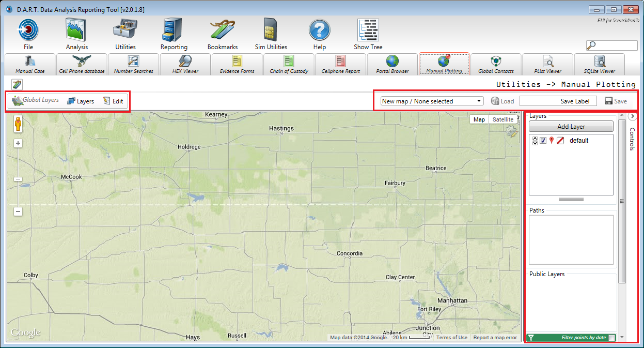Click the Manhattan city label on map
The height and width of the screenshot is (348, 644).
pyautogui.click(x=452, y=300)
